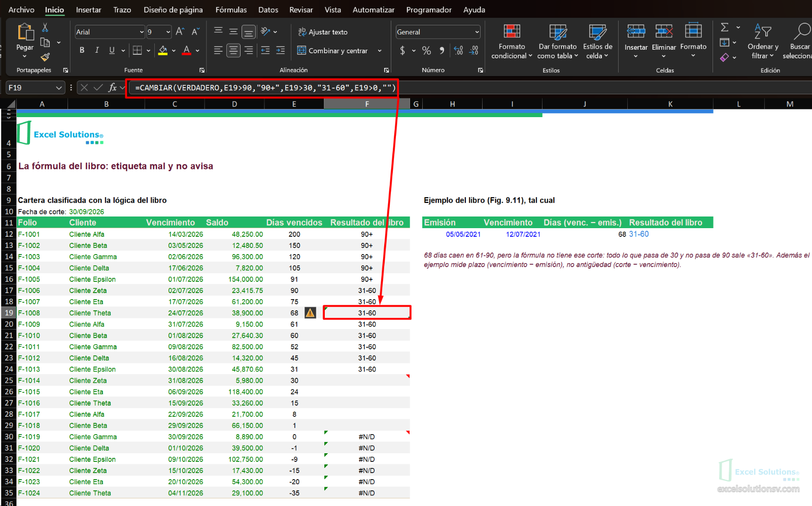
Task: Apply percent style icon
Action: 426,50
